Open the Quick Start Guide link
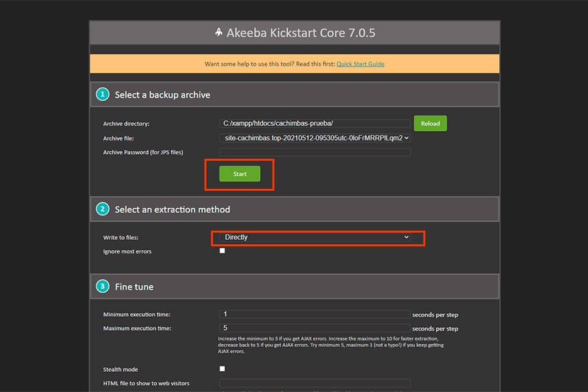Viewport: 588px width, 392px height. tap(361, 64)
